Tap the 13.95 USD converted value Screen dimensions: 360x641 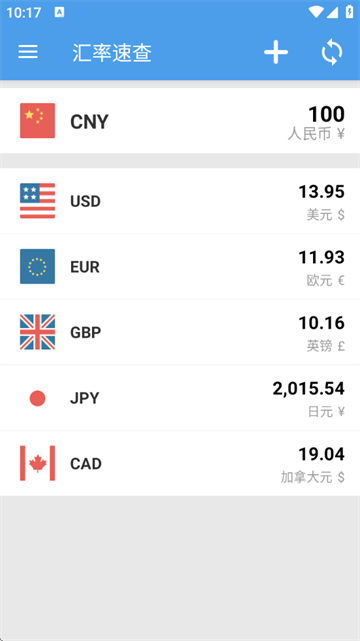point(322,192)
